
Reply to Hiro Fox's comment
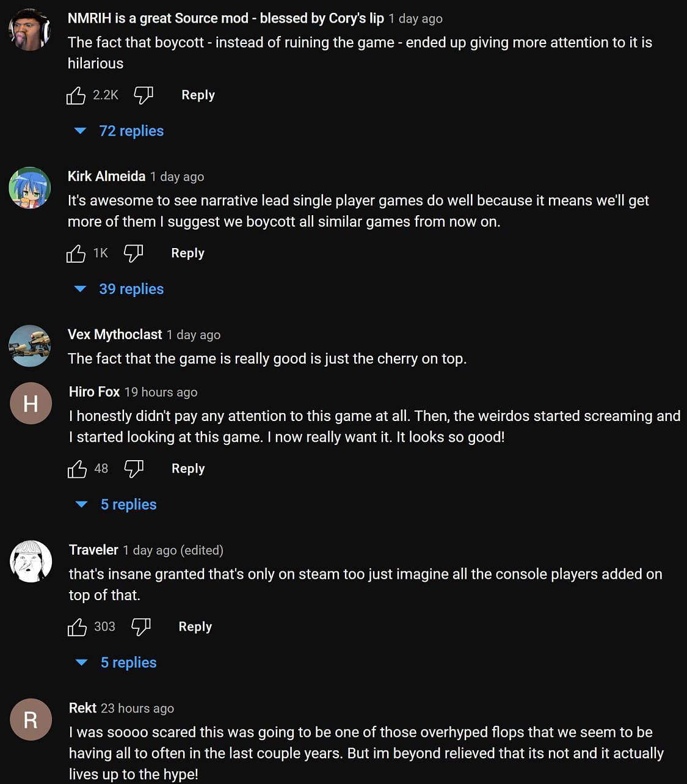pyautogui.click(x=188, y=469)
